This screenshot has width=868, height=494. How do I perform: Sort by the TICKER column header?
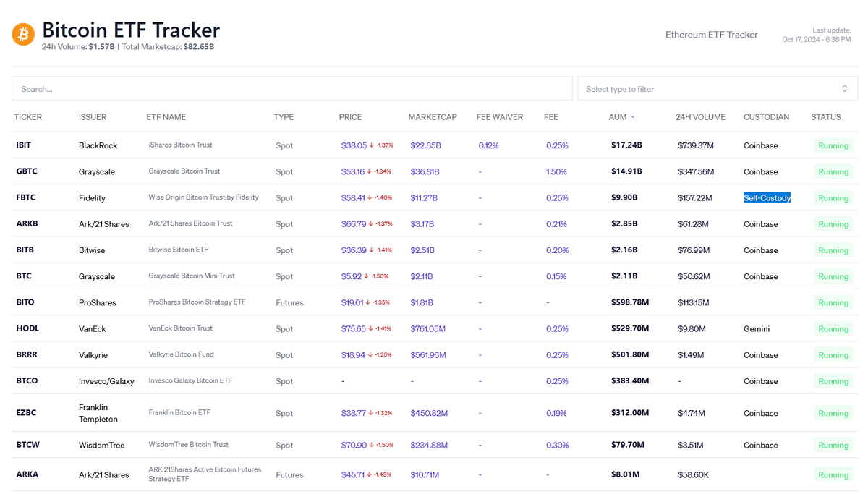click(28, 117)
